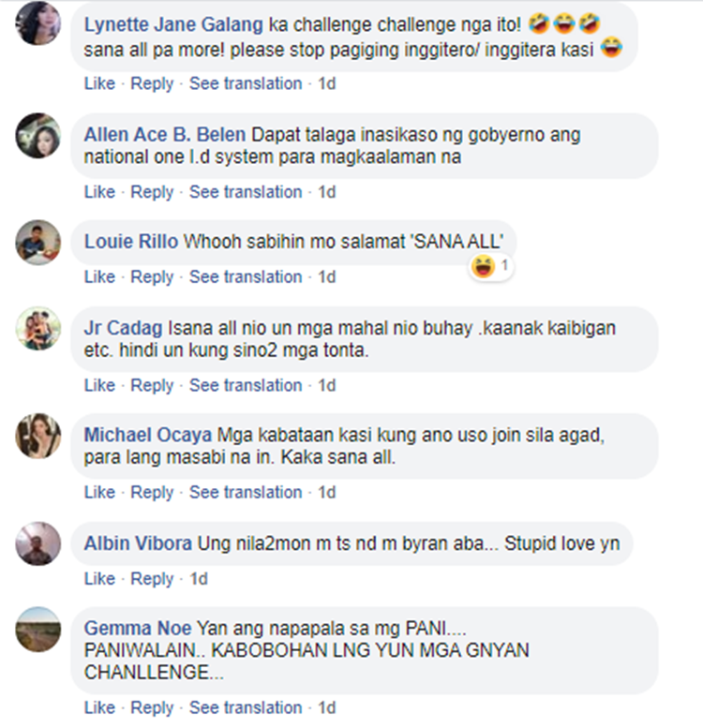The height and width of the screenshot is (728, 703).
Task: See translation of Gemma Noe's comment
Action: coord(246,707)
